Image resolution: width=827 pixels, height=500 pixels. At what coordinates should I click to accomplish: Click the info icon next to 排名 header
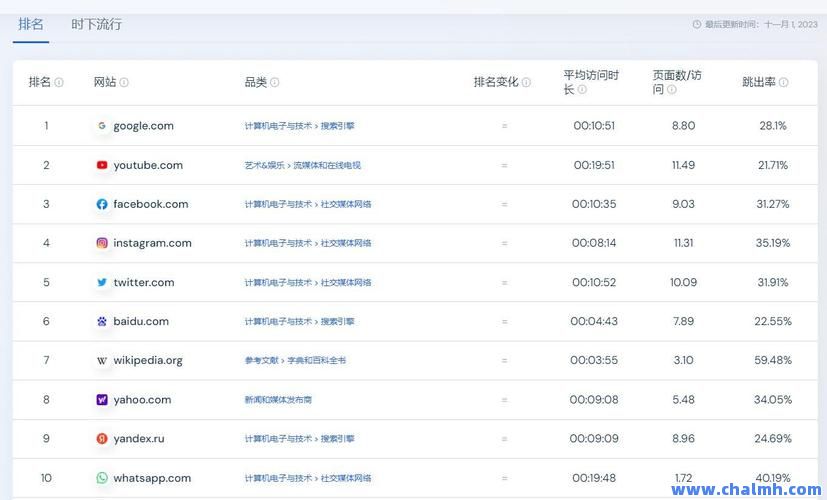click(x=59, y=82)
